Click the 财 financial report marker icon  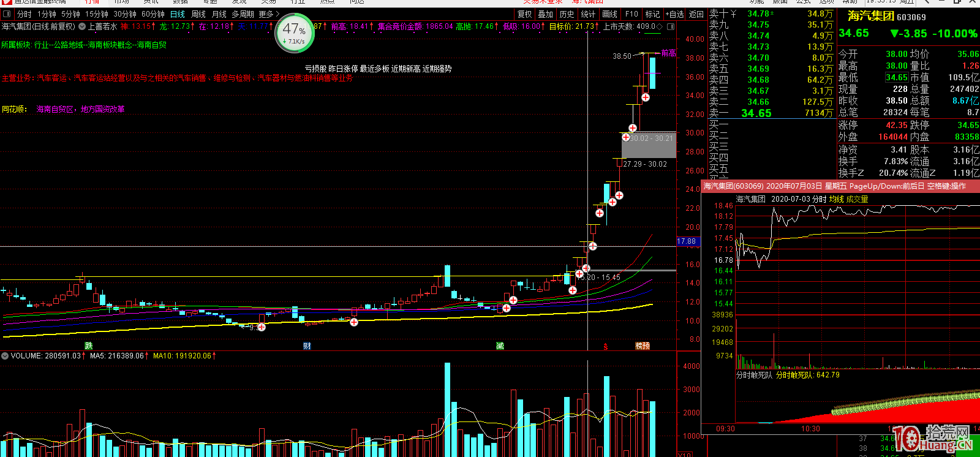(307, 346)
